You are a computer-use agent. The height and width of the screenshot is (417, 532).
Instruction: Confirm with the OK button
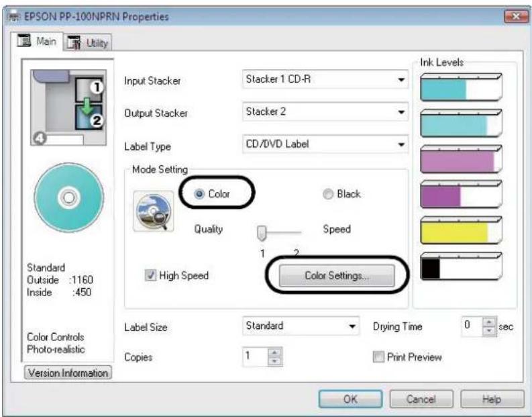(350, 399)
